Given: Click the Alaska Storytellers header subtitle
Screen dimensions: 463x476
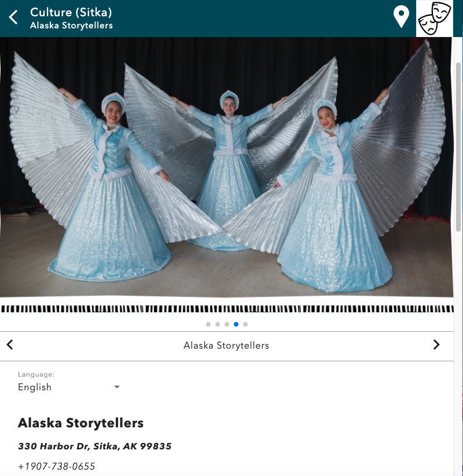Looking at the screenshot, I should [x=71, y=25].
